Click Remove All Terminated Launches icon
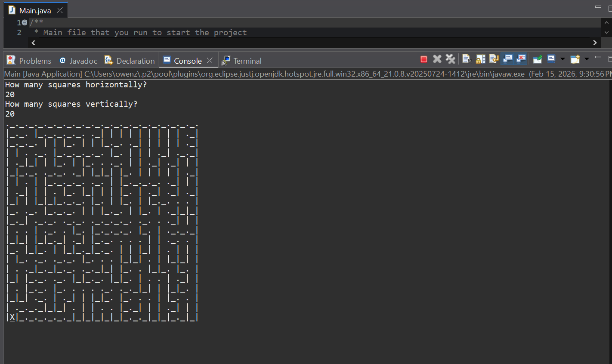612x364 pixels. point(451,59)
